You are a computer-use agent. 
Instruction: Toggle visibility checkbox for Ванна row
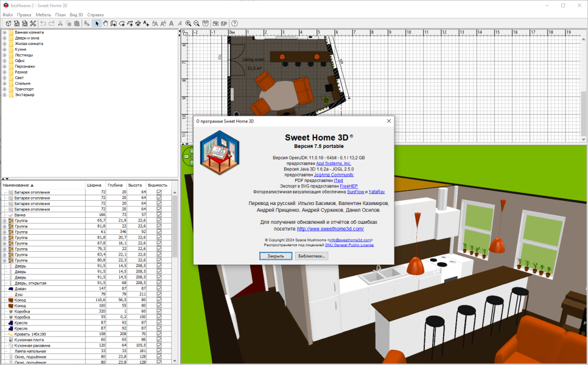(159, 215)
